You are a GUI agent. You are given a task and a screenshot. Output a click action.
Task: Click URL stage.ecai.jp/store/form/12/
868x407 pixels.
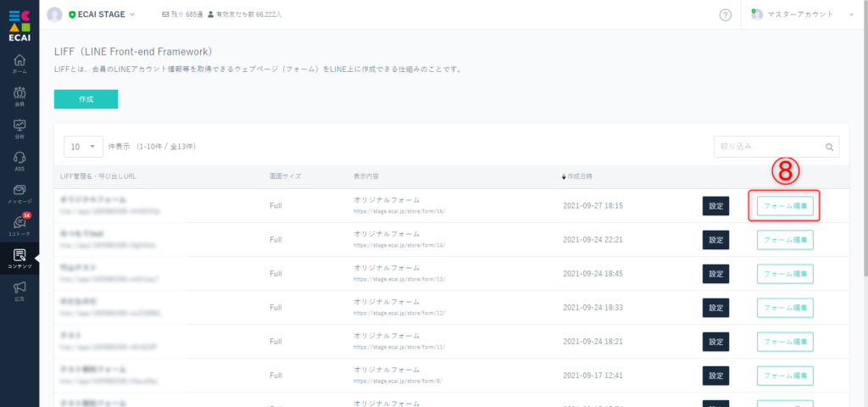(399, 314)
